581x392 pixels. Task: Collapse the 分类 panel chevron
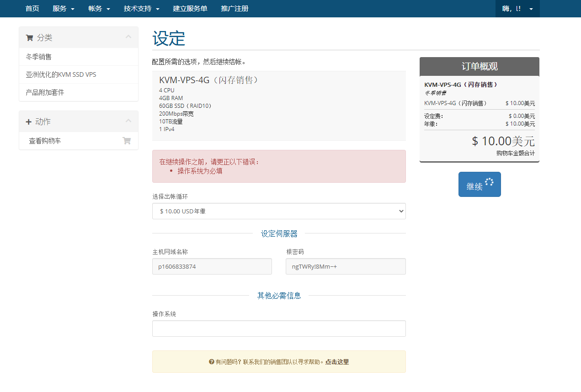[128, 37]
